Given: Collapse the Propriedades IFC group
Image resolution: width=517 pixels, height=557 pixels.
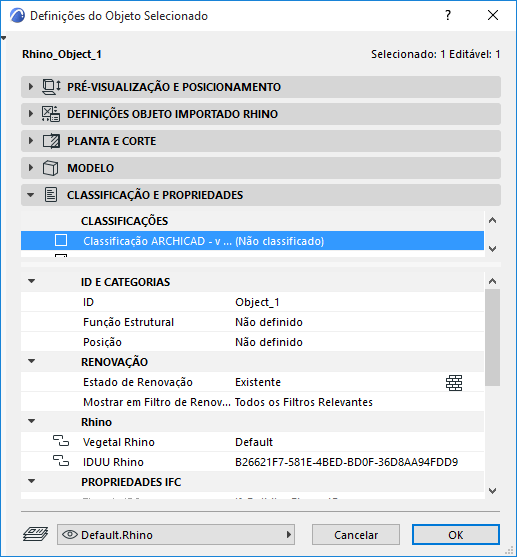Looking at the screenshot, I should point(32,481).
